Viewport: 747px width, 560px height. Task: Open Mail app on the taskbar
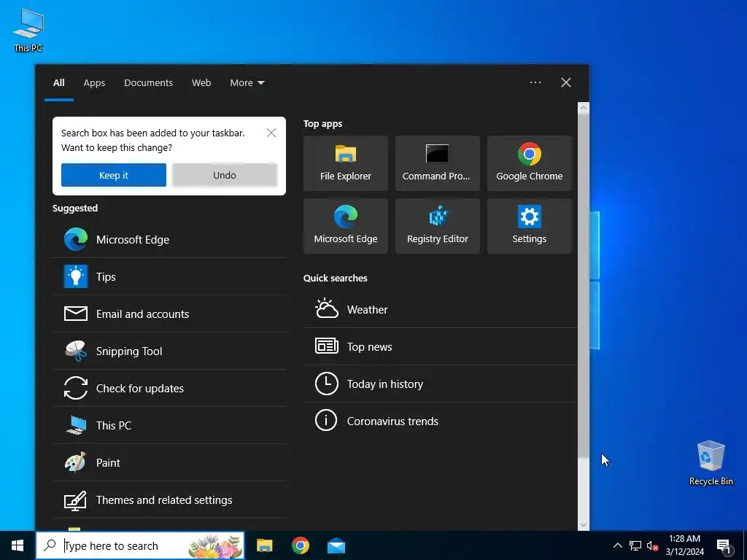coord(336,545)
